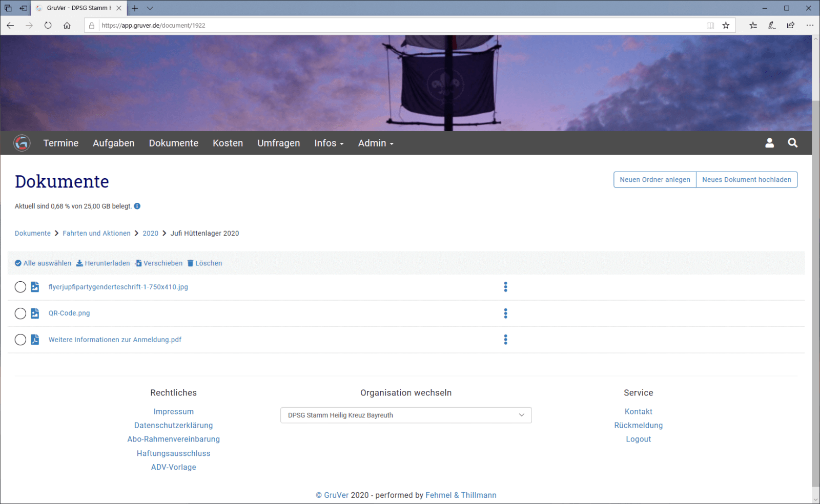Screen dimensions: 820x504
Task: Click Logout link
Action: (x=639, y=439)
